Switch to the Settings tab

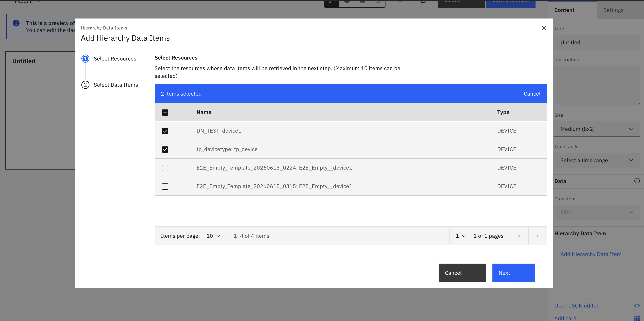[x=613, y=10]
